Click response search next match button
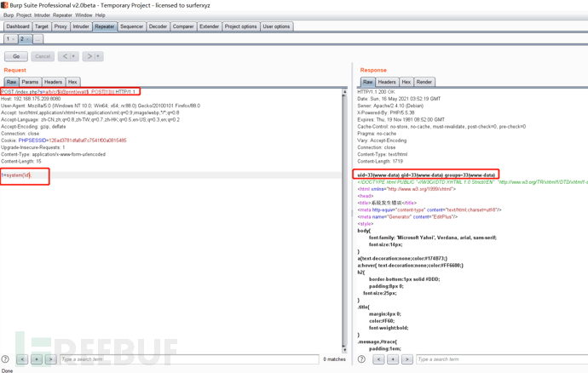This screenshot has height=373, width=588. tap(406, 359)
